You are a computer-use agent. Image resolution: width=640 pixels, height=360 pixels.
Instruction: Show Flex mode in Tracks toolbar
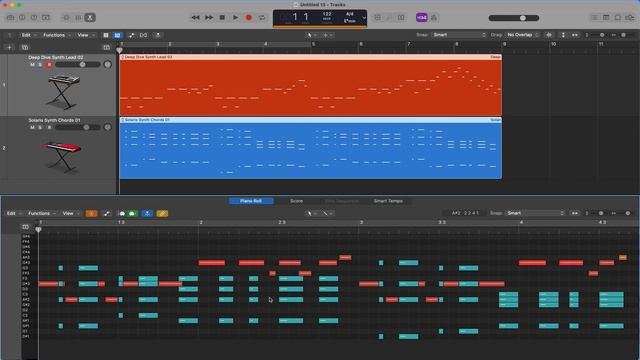144,35
